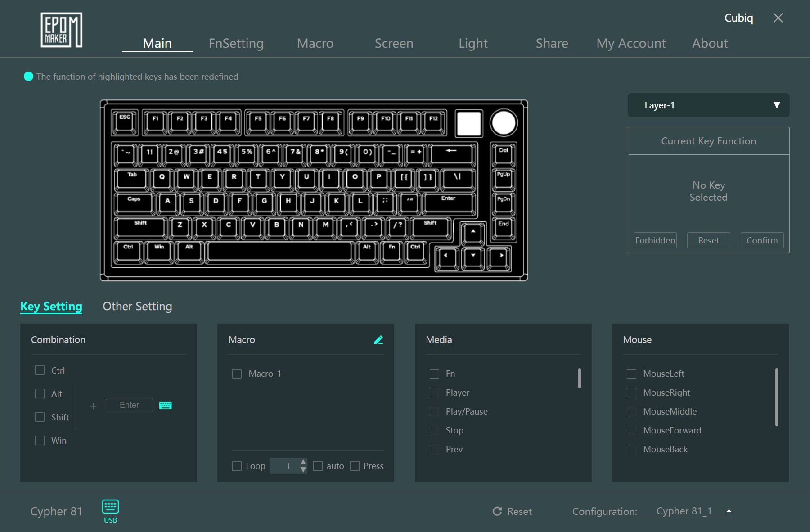Click the combination key input field
The height and width of the screenshot is (532, 810).
tap(129, 405)
